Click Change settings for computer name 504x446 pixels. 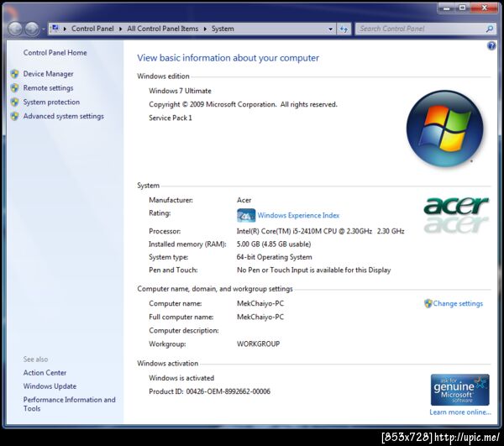coord(458,304)
